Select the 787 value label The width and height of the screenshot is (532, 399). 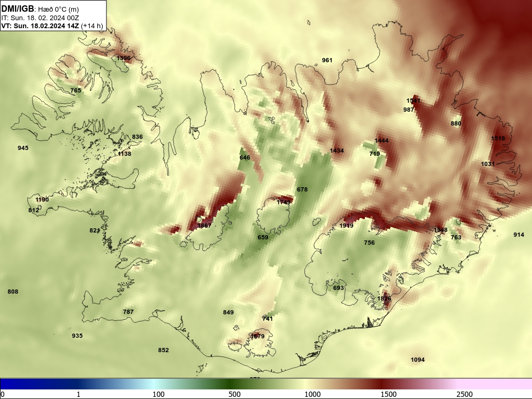tap(128, 311)
